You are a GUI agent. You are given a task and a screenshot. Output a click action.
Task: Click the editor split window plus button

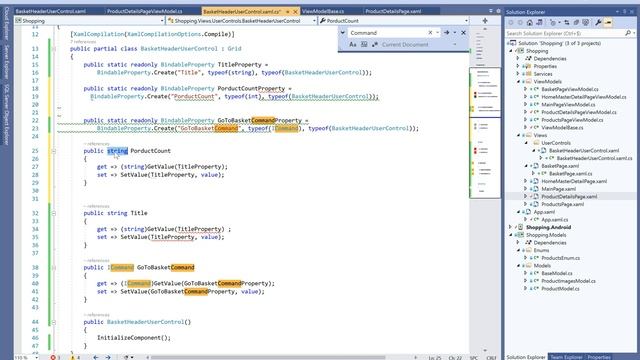(x=485, y=20)
